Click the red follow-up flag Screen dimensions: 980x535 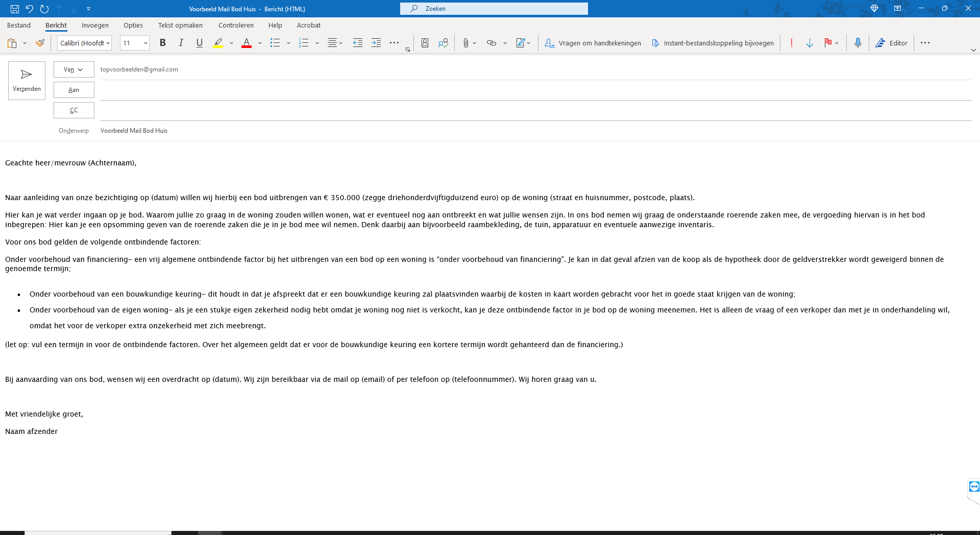click(x=828, y=43)
